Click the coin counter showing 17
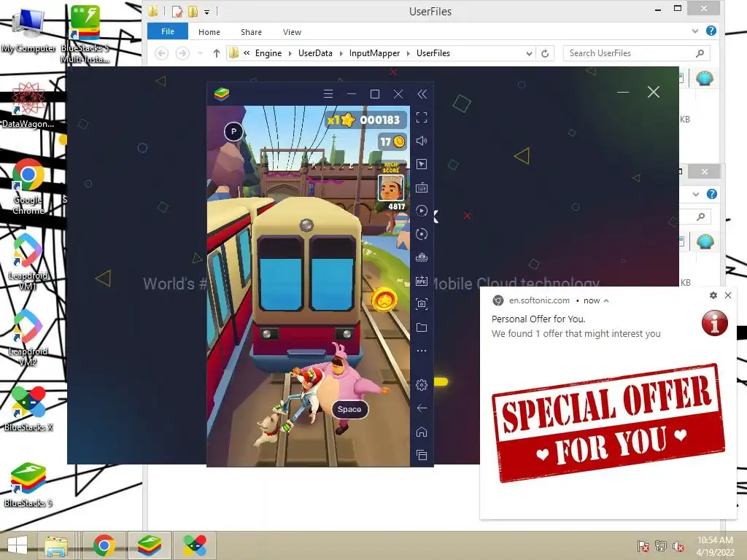747x560 pixels. pyautogui.click(x=392, y=141)
